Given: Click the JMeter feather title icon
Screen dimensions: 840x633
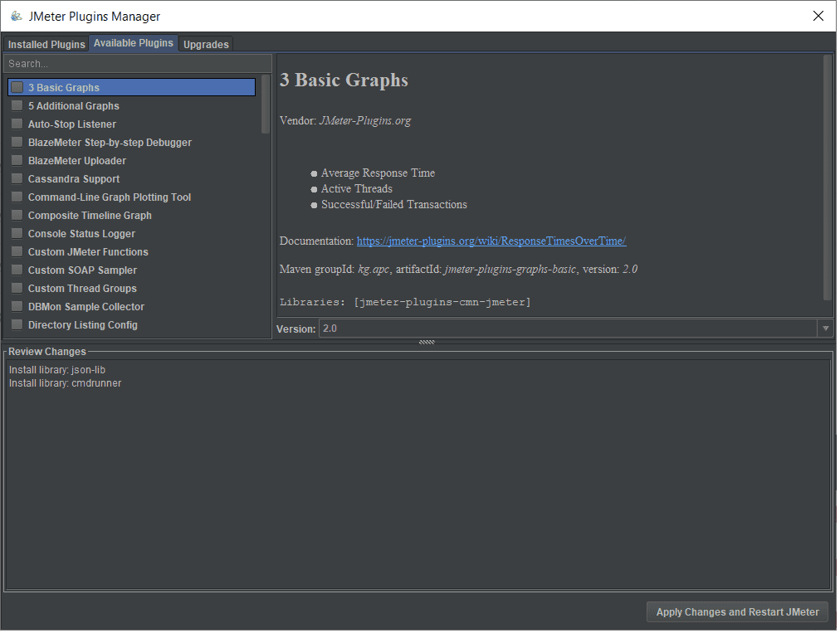Looking at the screenshot, I should (17, 16).
